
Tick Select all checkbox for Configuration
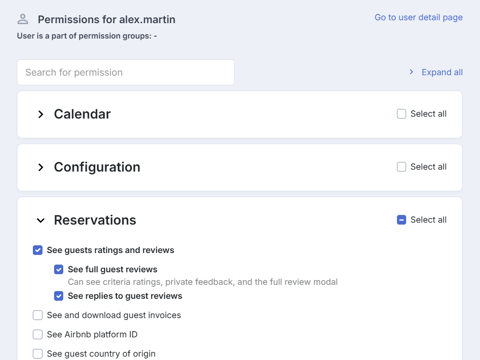click(x=401, y=167)
